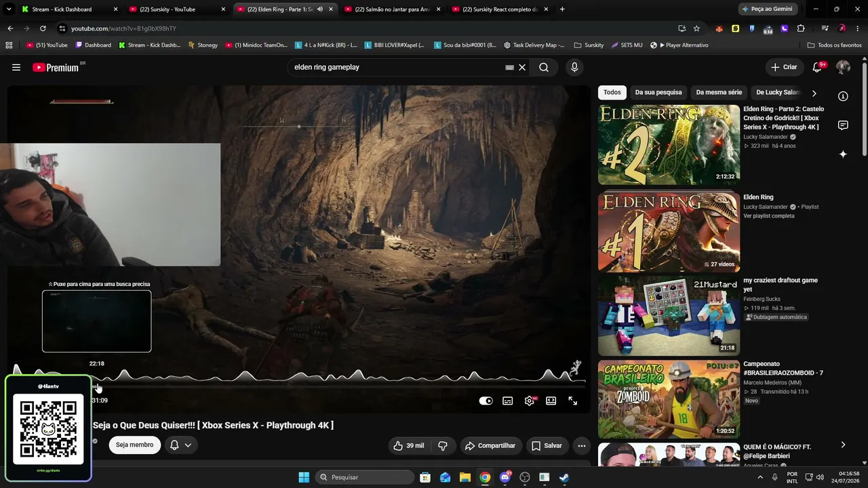Switch to theater mode

coord(551,401)
